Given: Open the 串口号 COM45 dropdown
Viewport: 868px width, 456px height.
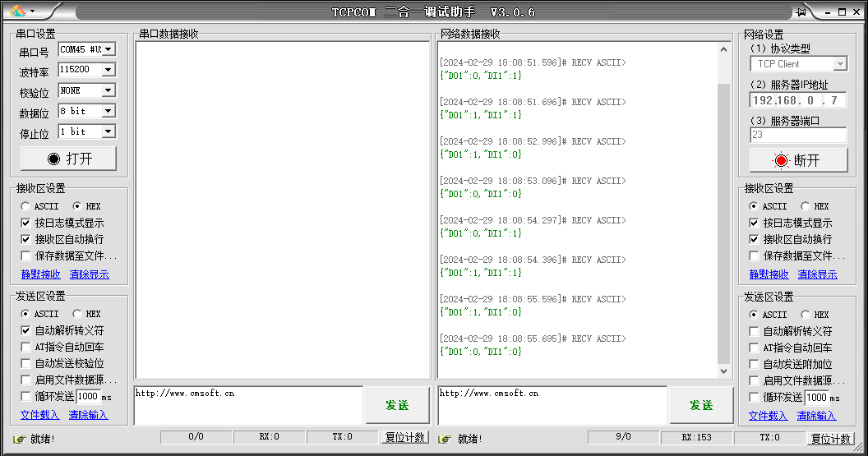Looking at the screenshot, I should pyautogui.click(x=108, y=49).
